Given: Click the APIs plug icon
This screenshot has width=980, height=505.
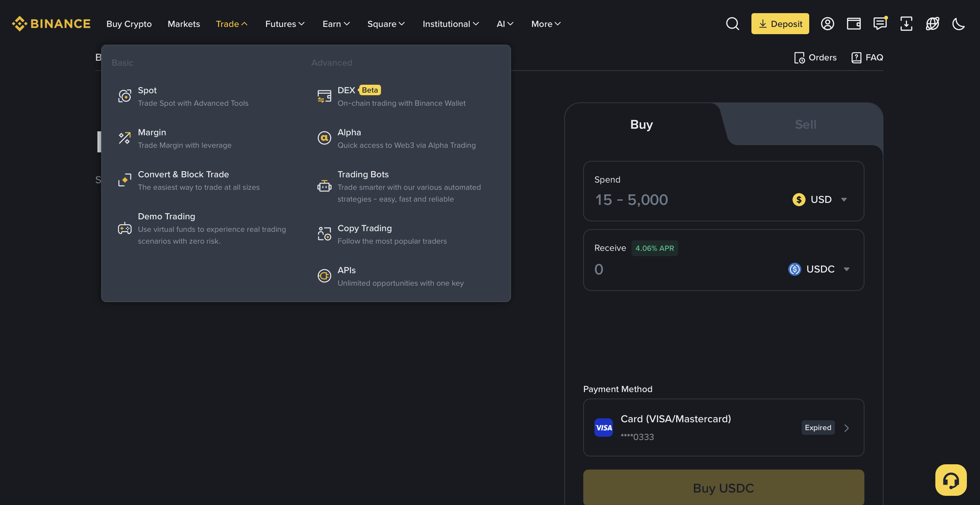Looking at the screenshot, I should (324, 276).
